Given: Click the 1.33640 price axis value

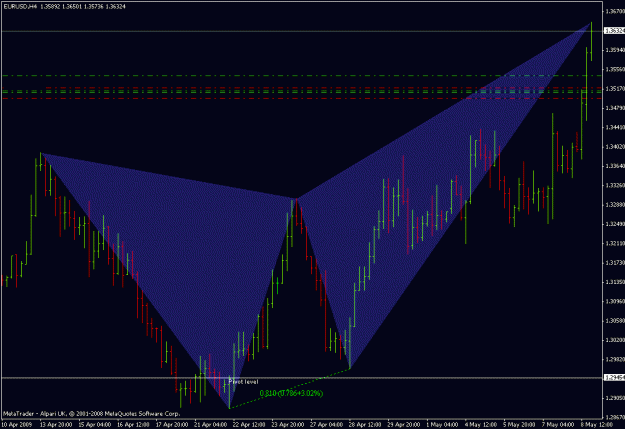Looking at the screenshot, I should 615,166.
